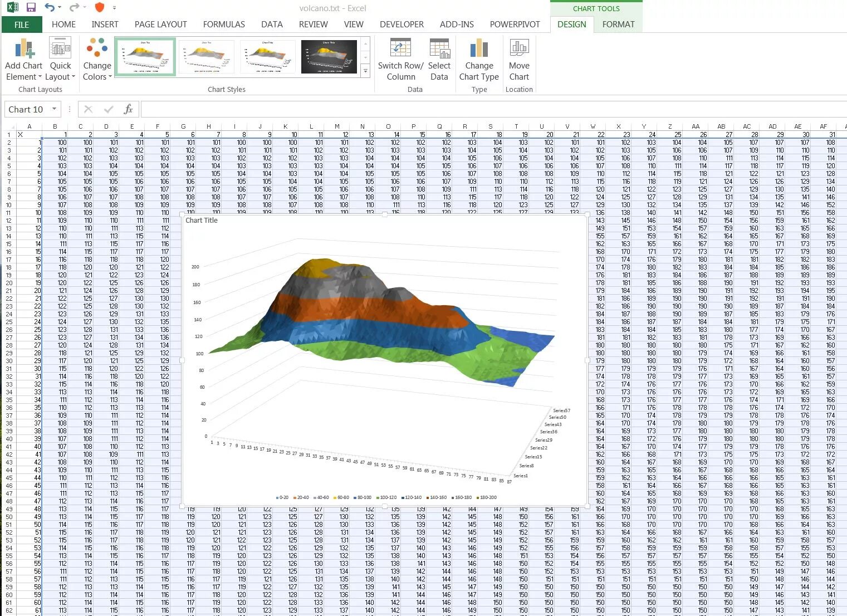Switch to the FORMULAS ribbon tab
The width and height of the screenshot is (847, 616).
[x=224, y=25]
